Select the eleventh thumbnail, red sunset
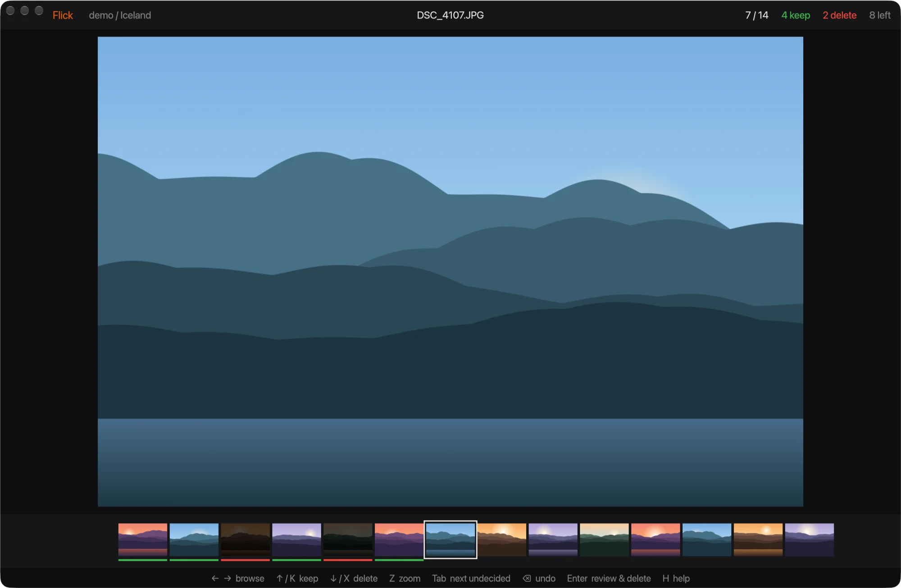The height and width of the screenshot is (588, 901). coord(655,540)
